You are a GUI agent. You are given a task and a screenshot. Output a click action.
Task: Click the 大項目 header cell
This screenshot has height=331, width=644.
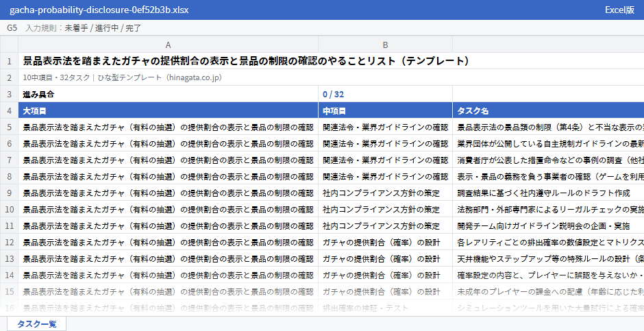click(x=168, y=110)
